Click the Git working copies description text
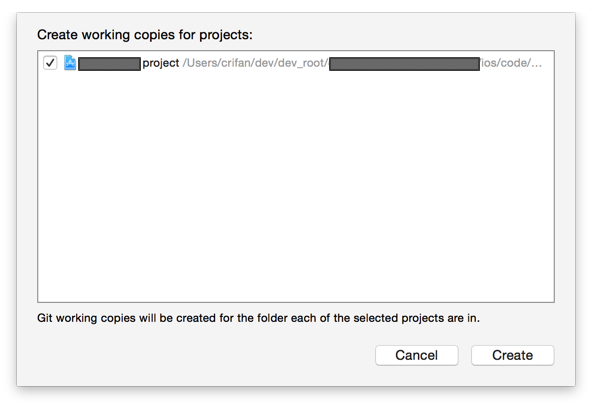 [x=258, y=318]
